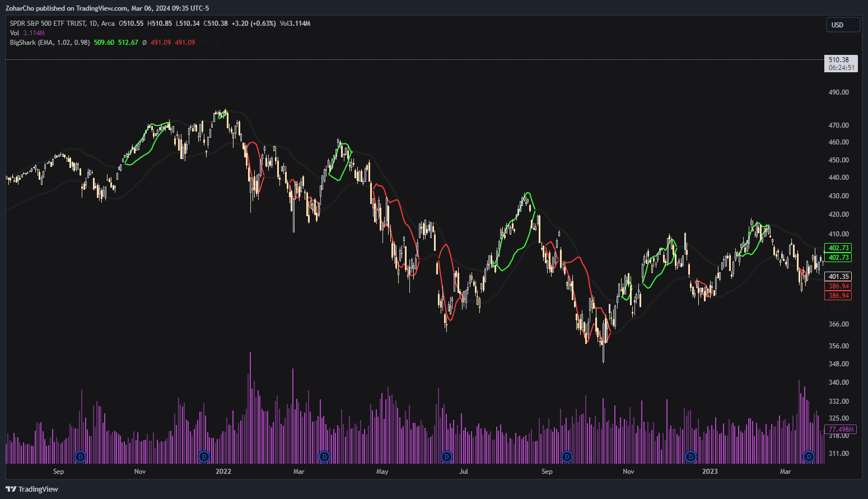Screen dimensions: 868x499
Task: Select the BigShark indicator legend
Action: pos(50,43)
